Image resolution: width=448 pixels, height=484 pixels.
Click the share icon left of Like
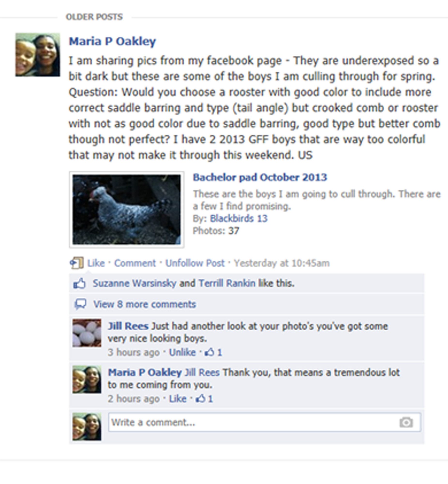(77, 263)
